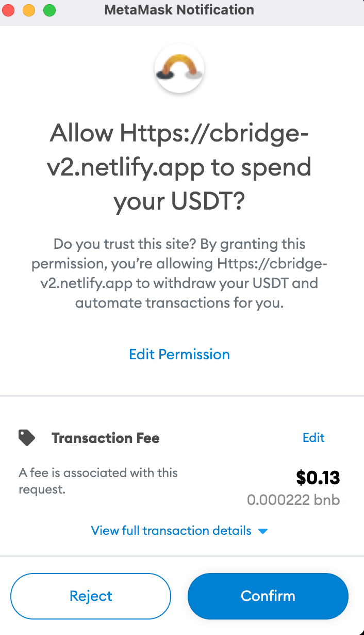Click the $0.13 fee amount

point(318,478)
